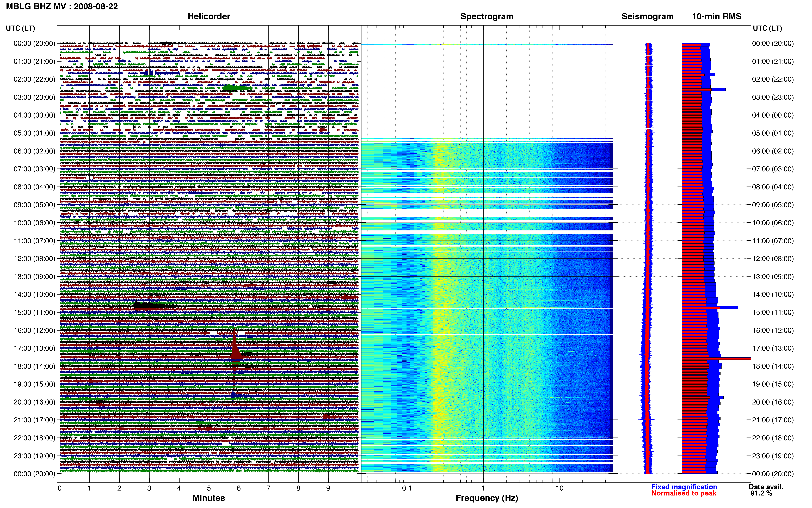Click the Frequency (Hz) axis label
The width and height of the screenshot is (812, 508).
pyautogui.click(x=487, y=498)
